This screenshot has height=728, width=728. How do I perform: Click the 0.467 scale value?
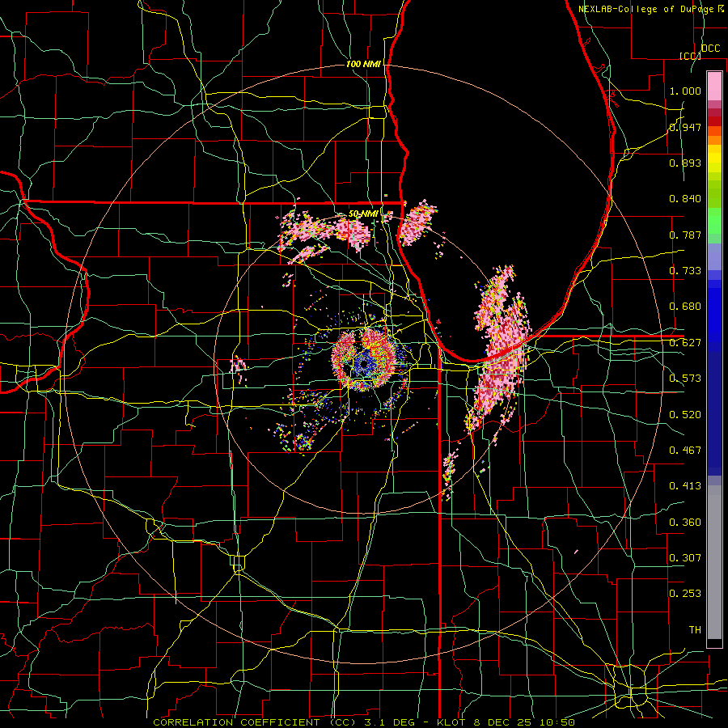click(685, 451)
